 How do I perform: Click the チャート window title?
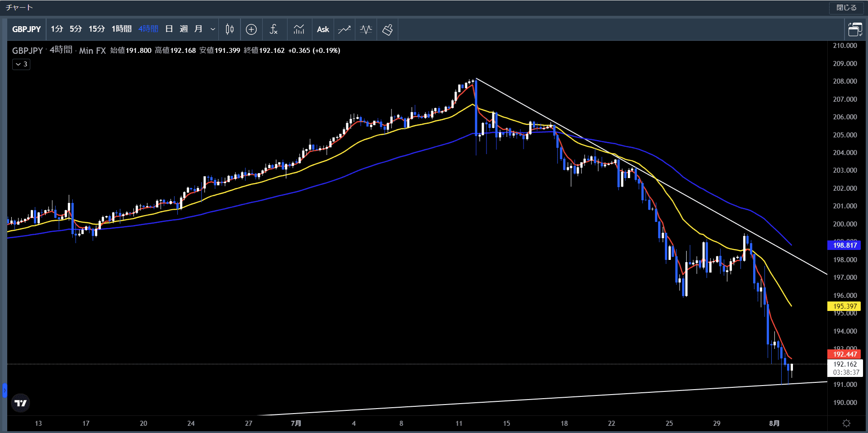(19, 8)
